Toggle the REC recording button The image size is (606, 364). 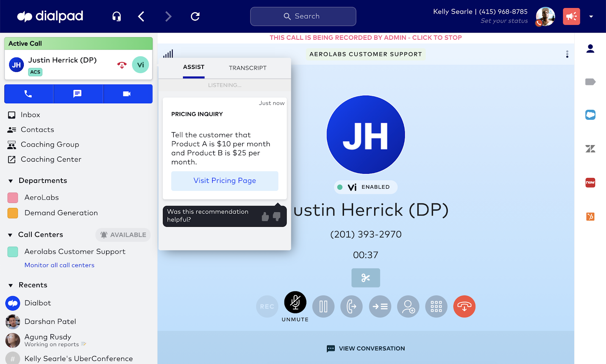click(267, 306)
